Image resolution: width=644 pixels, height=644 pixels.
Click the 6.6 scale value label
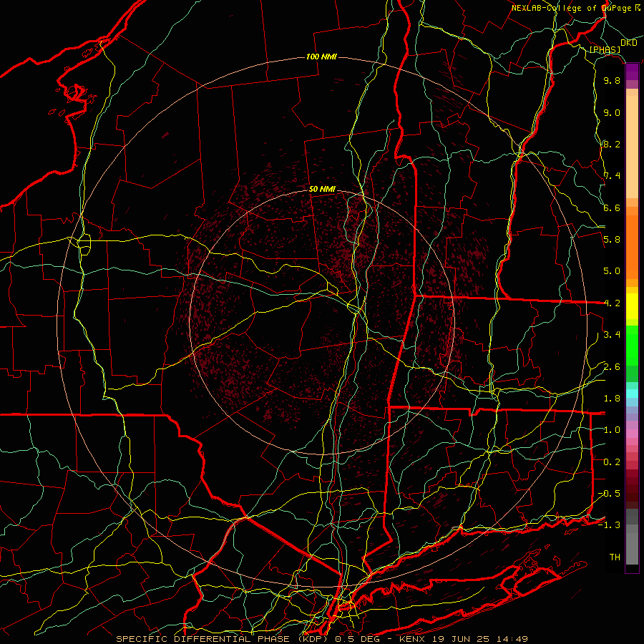(x=612, y=208)
